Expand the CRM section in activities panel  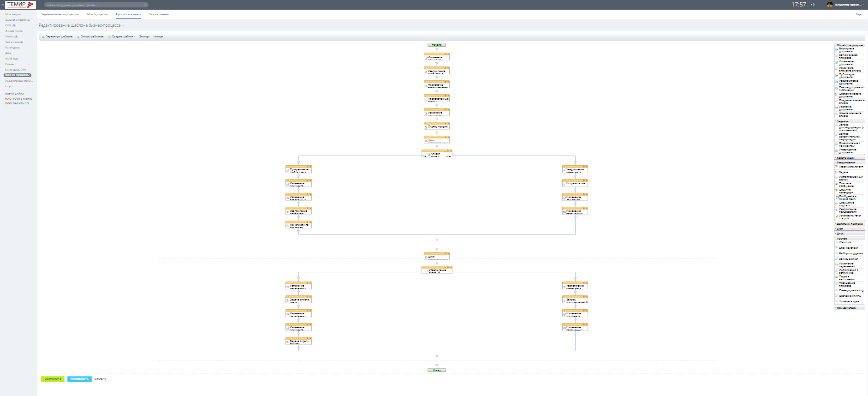point(850,229)
